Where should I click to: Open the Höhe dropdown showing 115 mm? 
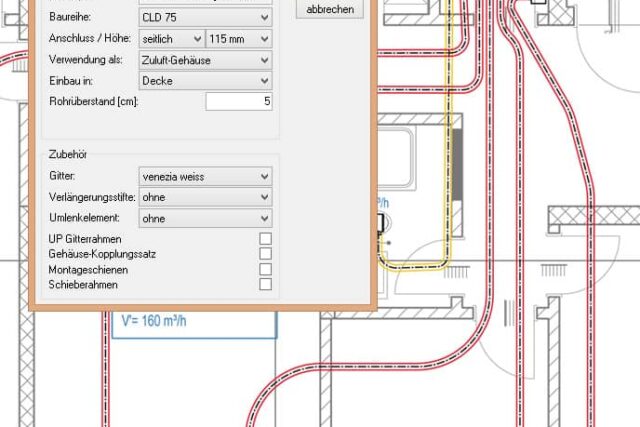pos(238,39)
